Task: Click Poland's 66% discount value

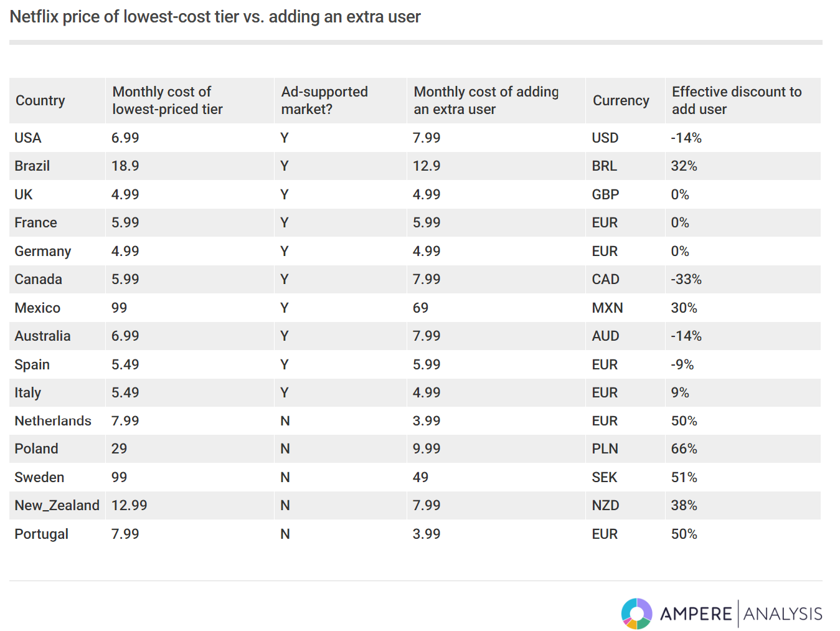Action: click(x=684, y=448)
